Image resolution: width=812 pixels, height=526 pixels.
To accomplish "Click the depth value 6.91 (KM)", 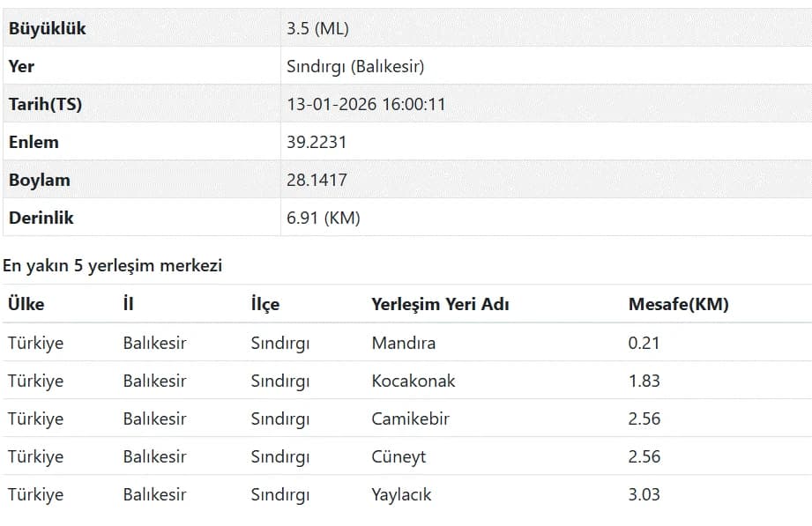I will point(324,218).
